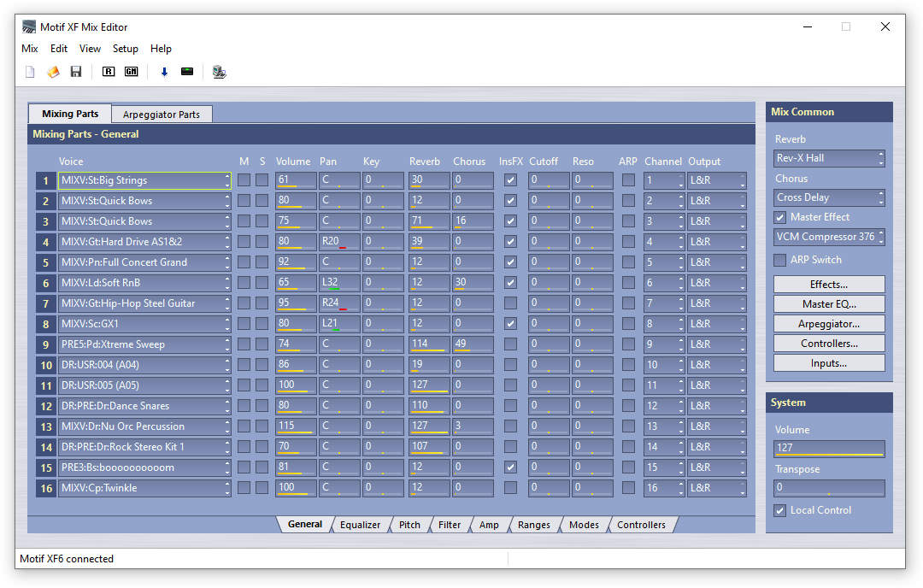This screenshot has height=588, width=923.
Task: Click the Open file toolbar icon
Action: coord(53,72)
